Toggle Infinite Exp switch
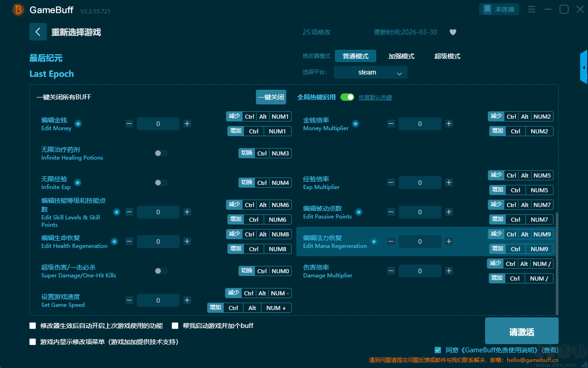588x368 pixels. coord(161,183)
